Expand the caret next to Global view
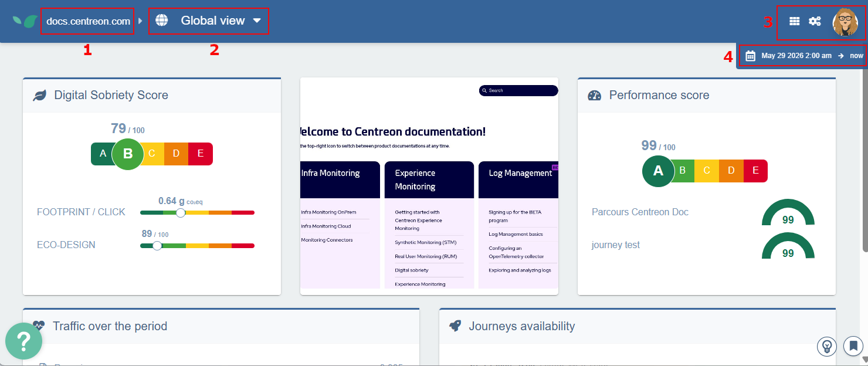Viewport: 868px width, 366px height. tap(257, 21)
